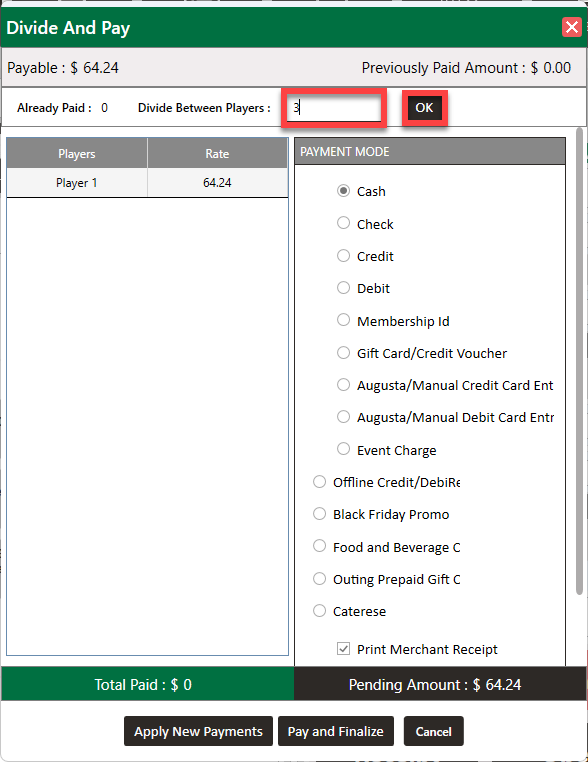Focus the Divide Between Players input field
588x762 pixels.
coord(333,107)
